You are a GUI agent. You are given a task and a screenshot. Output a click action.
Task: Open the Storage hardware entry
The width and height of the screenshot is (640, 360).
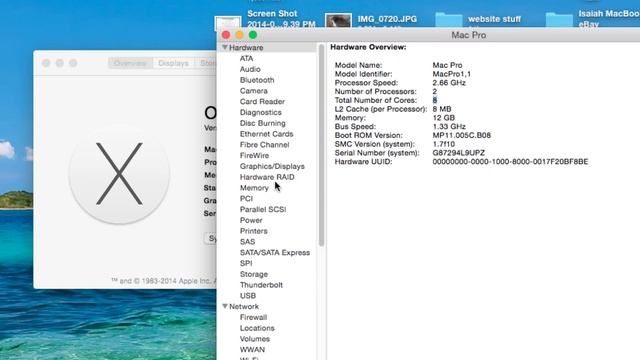[x=254, y=274]
